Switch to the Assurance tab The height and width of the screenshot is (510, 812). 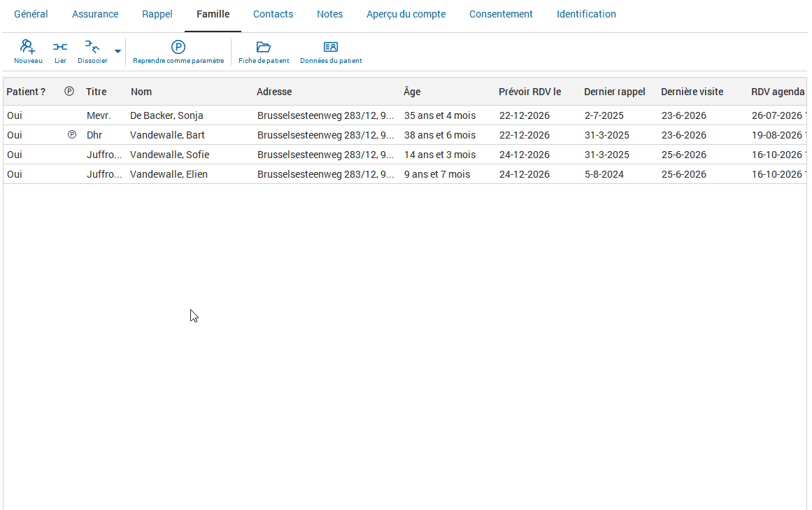95,14
